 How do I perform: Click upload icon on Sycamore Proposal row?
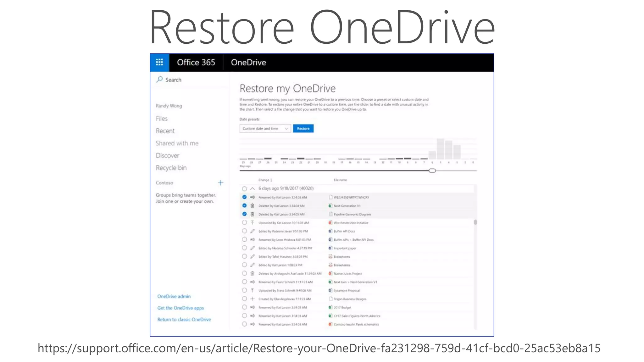252,291
